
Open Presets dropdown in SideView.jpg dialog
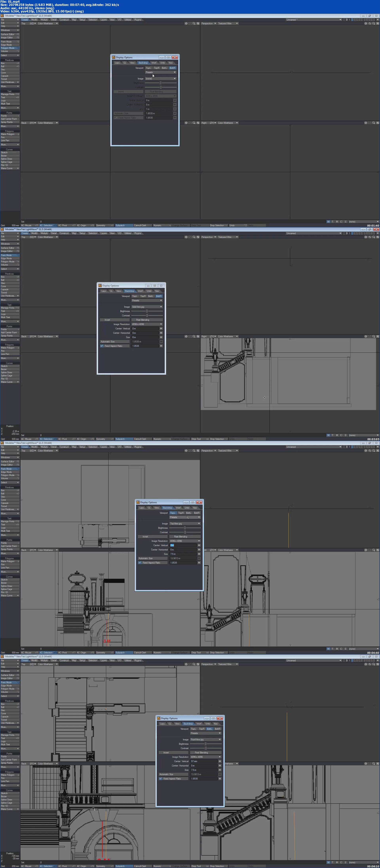coord(147,301)
